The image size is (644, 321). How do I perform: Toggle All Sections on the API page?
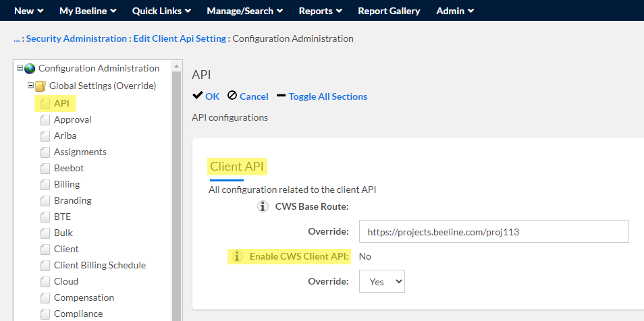(321, 96)
